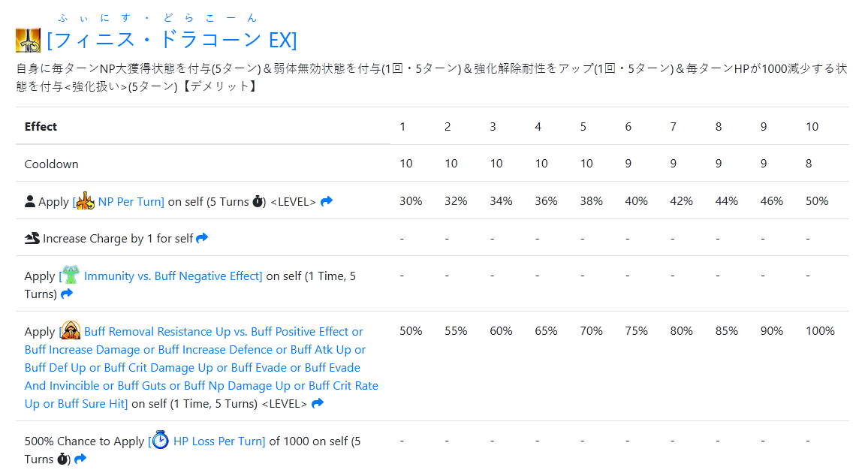Click the stopwatch icon in HP Loss row
The width and height of the screenshot is (868, 470).
click(x=63, y=459)
